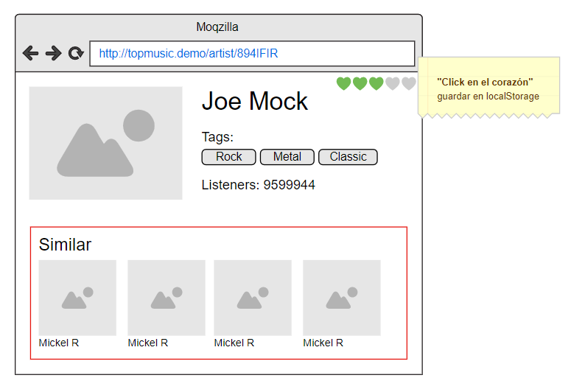Open the fourth similar artist thumbnail
This screenshot has width=571, height=392.
342,298
